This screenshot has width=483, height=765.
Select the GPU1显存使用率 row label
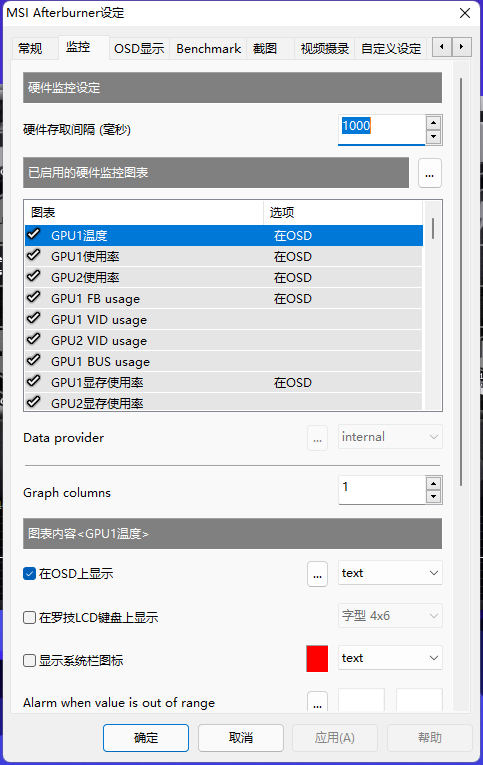pyautogui.click(x=97, y=382)
